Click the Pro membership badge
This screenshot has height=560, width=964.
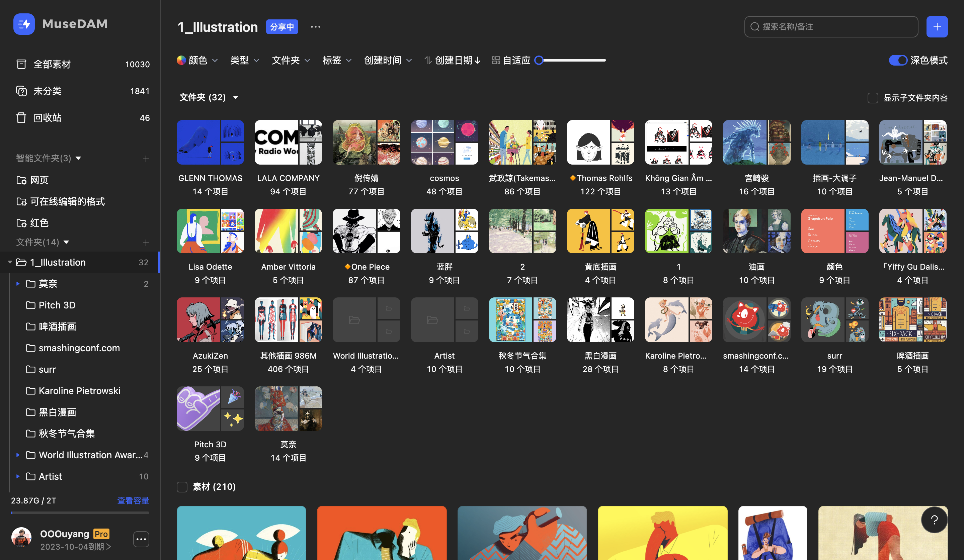(x=101, y=534)
